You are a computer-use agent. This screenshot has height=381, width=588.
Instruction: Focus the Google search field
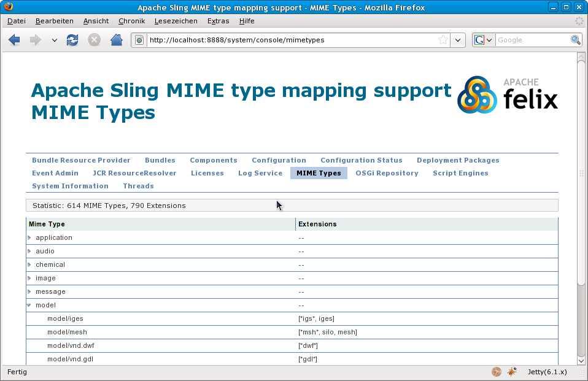point(533,40)
